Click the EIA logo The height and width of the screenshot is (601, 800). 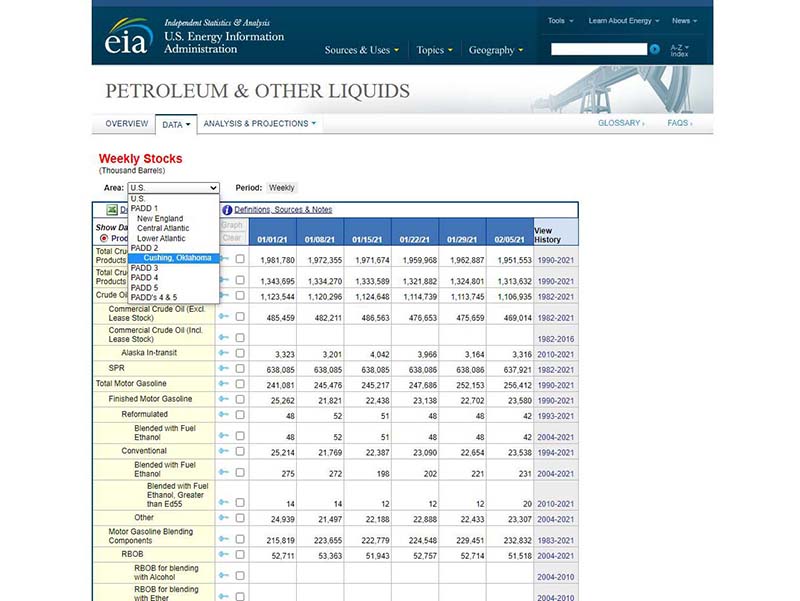point(129,36)
